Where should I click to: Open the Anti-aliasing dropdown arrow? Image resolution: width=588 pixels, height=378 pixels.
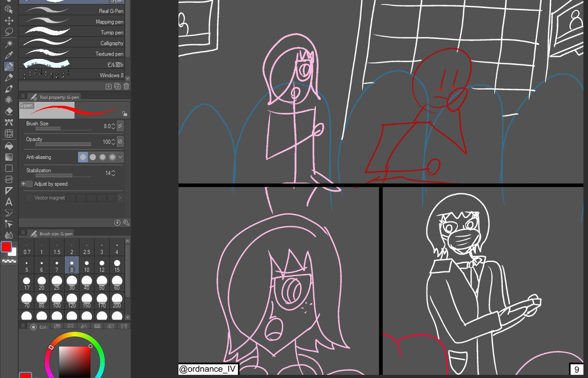[x=120, y=157]
